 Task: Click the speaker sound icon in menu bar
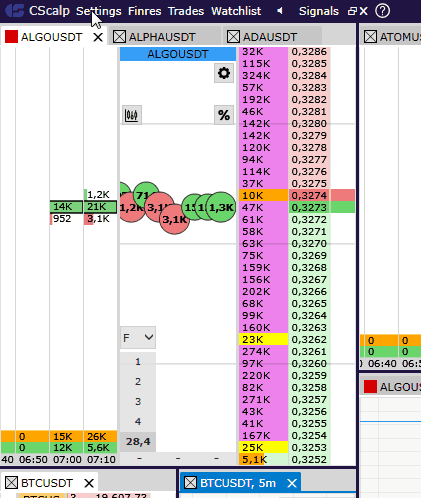click(280, 11)
